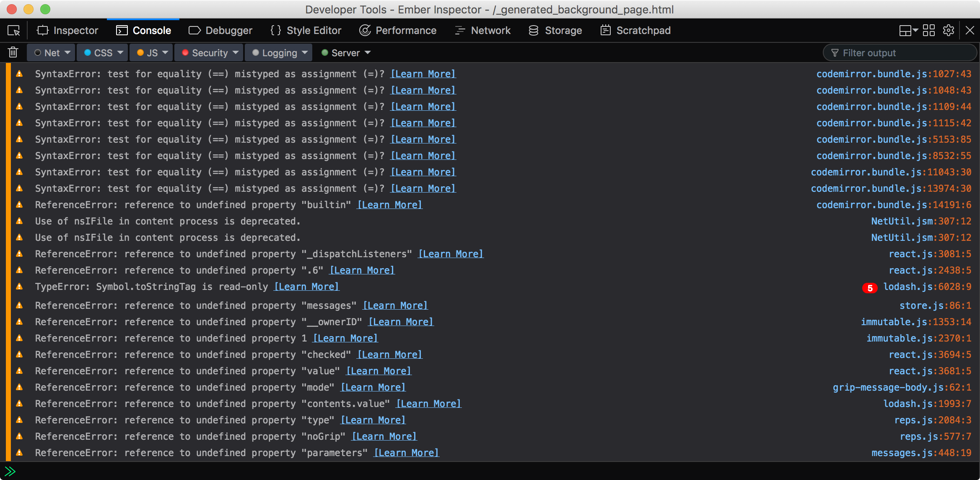The height and width of the screenshot is (480, 980).
Task: Open toolbox settings gear
Action: click(949, 31)
